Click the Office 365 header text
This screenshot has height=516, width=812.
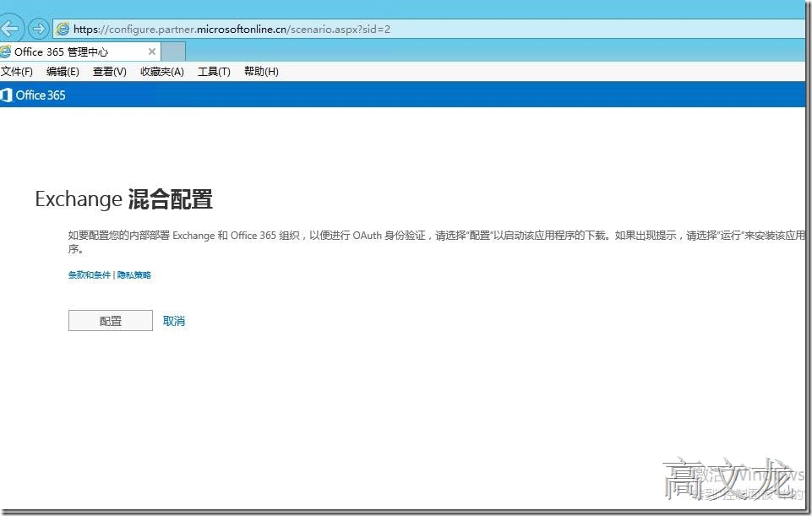(x=41, y=95)
